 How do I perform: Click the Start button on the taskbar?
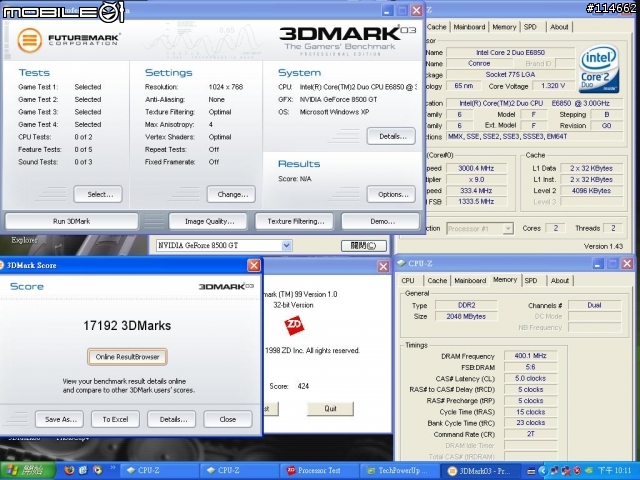point(27,471)
